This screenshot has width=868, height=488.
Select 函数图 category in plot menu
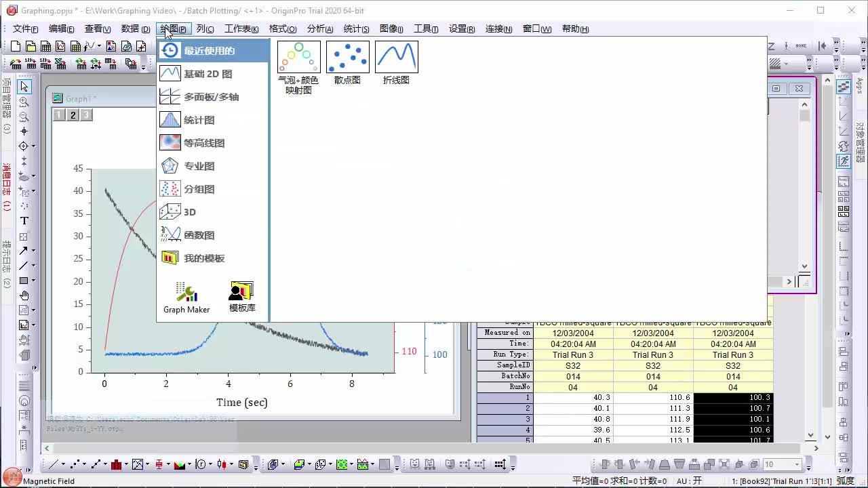[213, 235]
